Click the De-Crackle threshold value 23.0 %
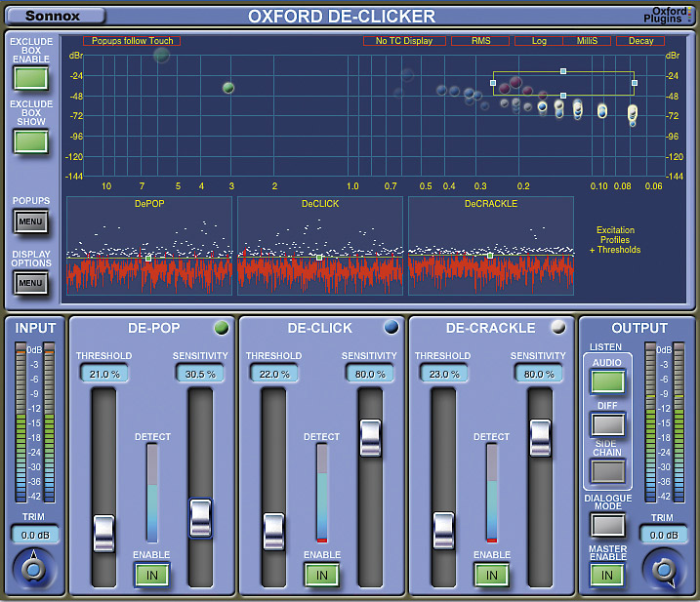 (444, 374)
